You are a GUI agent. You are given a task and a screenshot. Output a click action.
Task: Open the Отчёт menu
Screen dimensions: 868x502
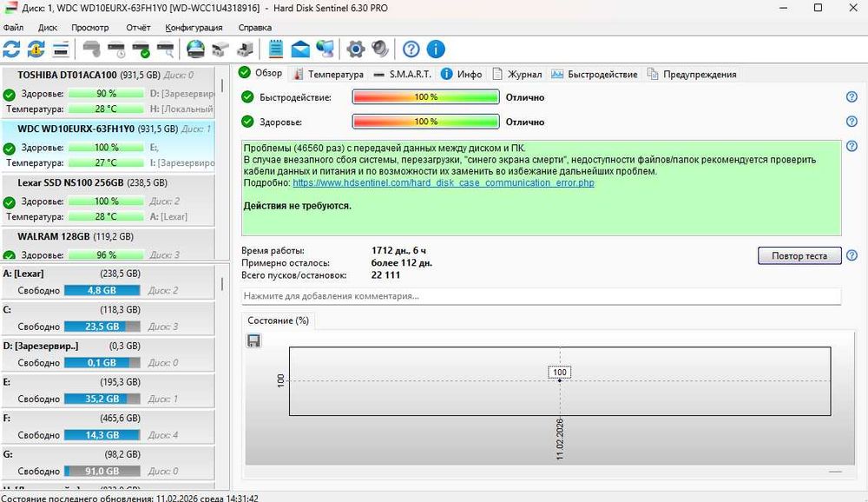click(x=138, y=27)
